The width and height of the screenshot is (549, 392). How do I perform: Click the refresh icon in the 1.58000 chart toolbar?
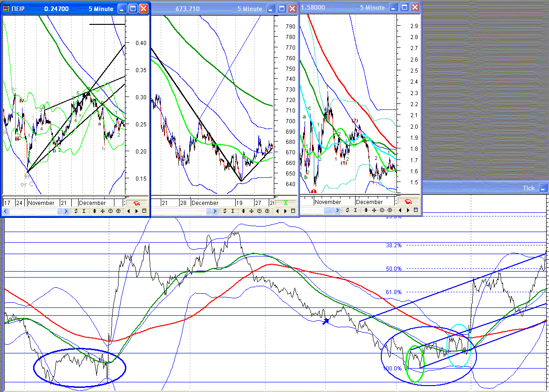click(x=347, y=210)
